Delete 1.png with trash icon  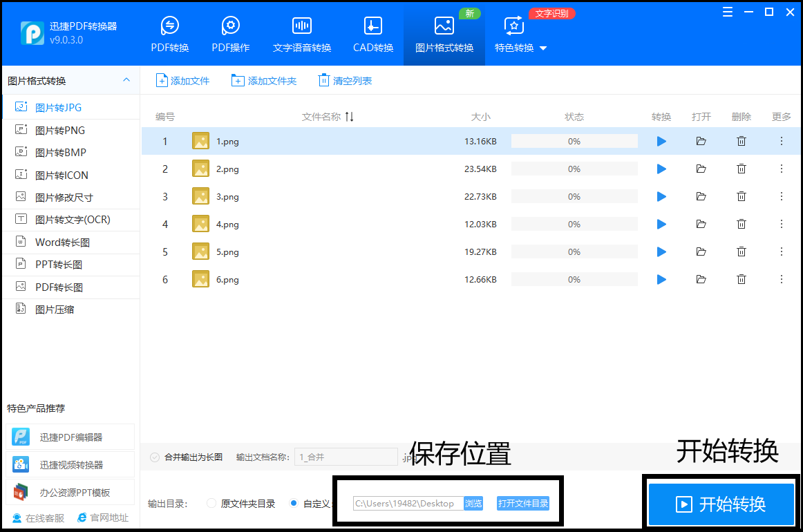coord(741,142)
